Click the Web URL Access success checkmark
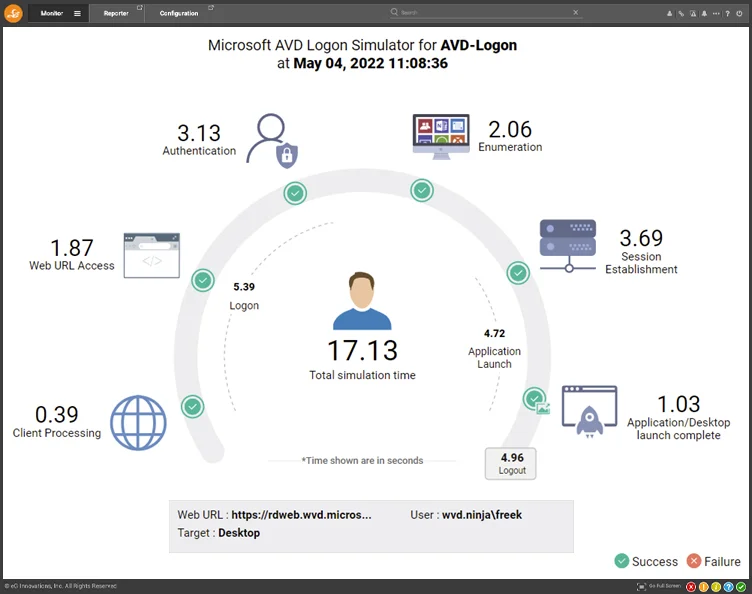The width and height of the screenshot is (752, 594). [x=203, y=280]
